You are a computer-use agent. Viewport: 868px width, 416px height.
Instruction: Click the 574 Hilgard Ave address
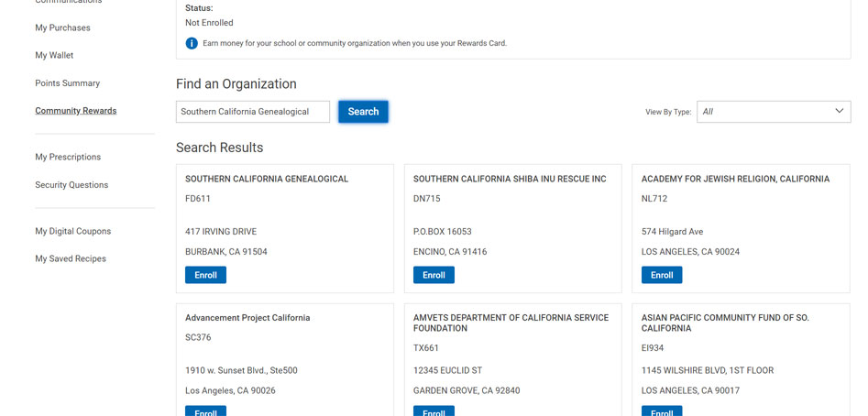(673, 232)
